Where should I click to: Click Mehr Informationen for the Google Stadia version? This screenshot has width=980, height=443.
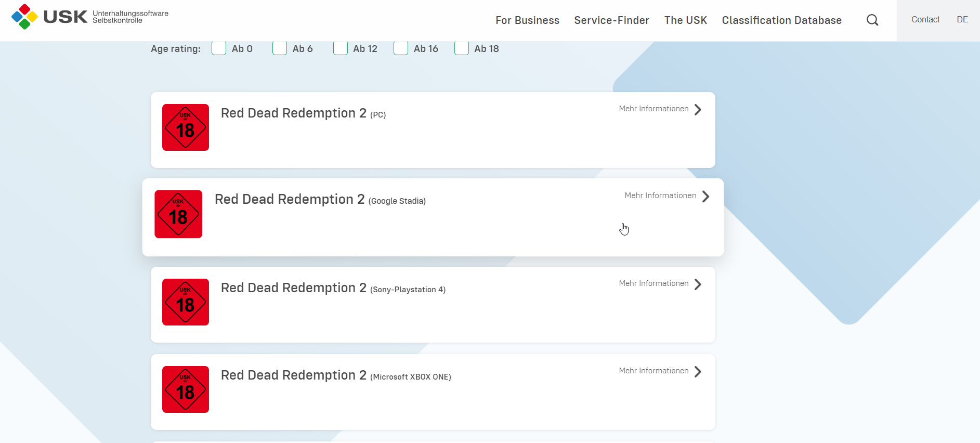coord(660,196)
